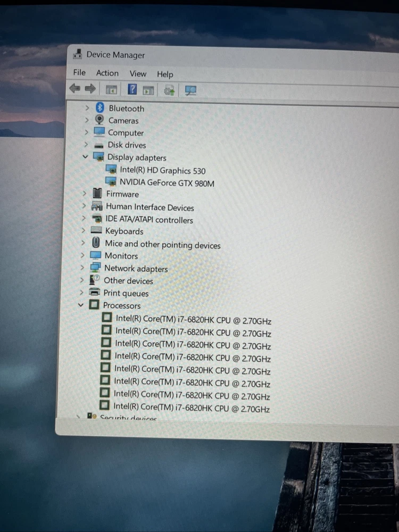
Task: Click the Update device driver icon
Action: pos(170,90)
